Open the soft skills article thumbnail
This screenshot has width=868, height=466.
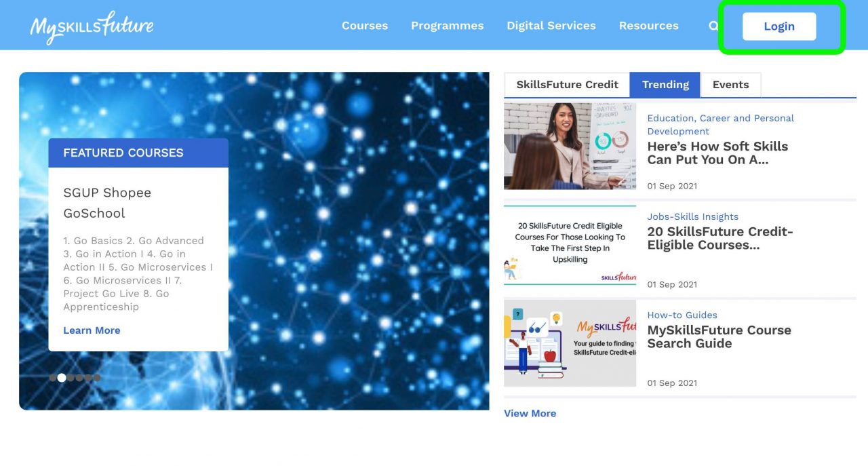pyautogui.click(x=570, y=146)
